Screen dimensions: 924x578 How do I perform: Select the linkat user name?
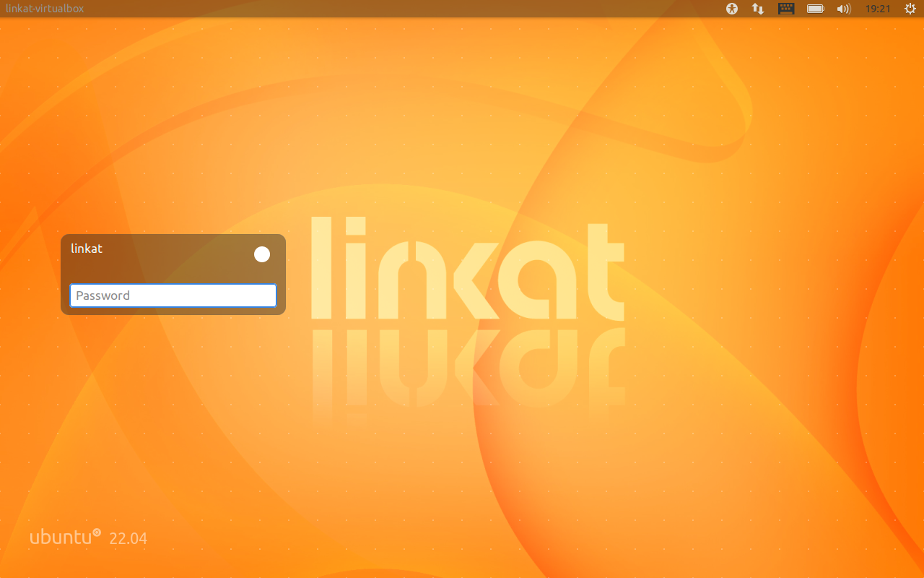click(87, 249)
